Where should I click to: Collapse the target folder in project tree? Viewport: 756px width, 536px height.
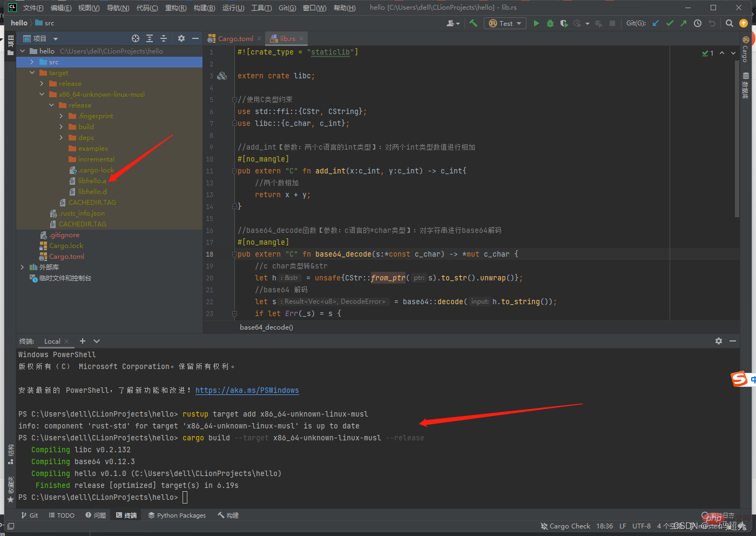tap(32, 73)
